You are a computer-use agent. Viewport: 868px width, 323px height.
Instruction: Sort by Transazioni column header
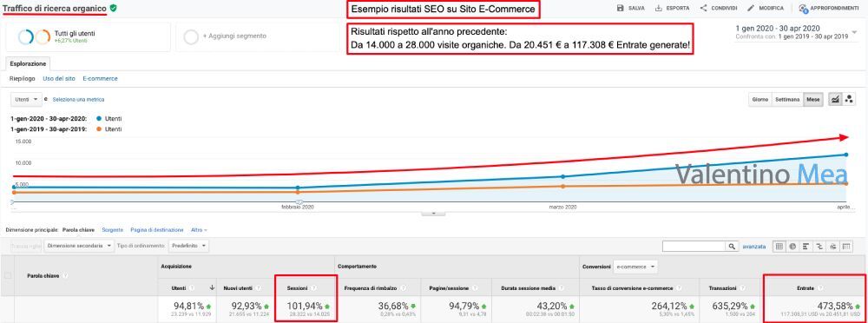point(722,287)
